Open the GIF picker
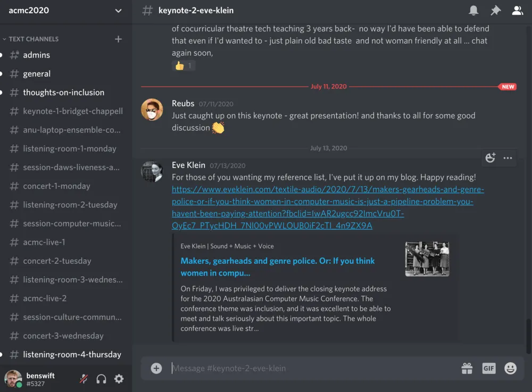Image resolution: width=532 pixels, height=392 pixels. click(x=488, y=368)
